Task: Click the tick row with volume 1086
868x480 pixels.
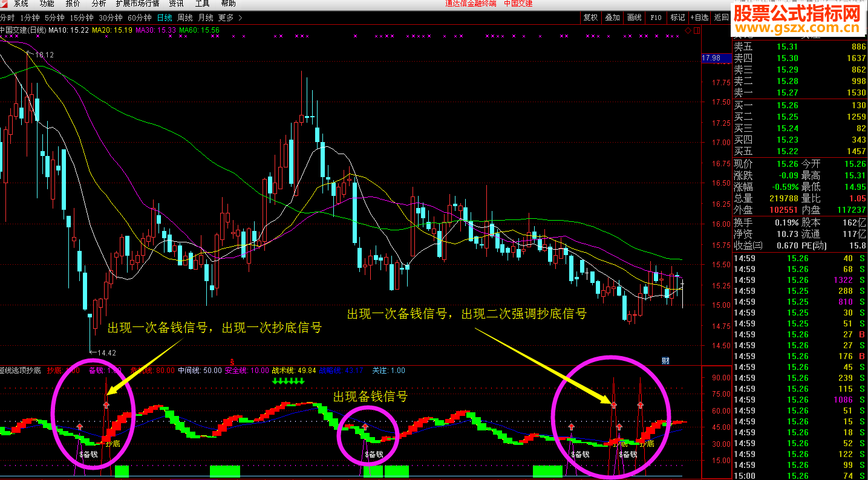Action: [x=800, y=400]
